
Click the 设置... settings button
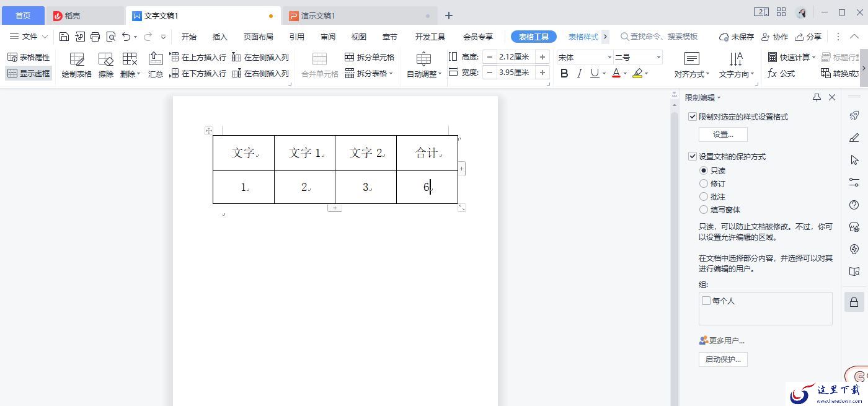(x=723, y=134)
